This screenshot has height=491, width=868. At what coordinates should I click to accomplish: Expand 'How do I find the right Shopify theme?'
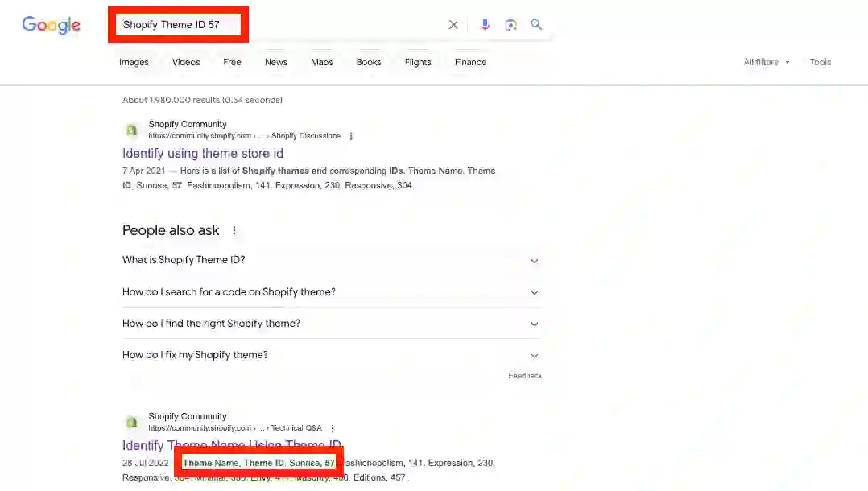(331, 324)
